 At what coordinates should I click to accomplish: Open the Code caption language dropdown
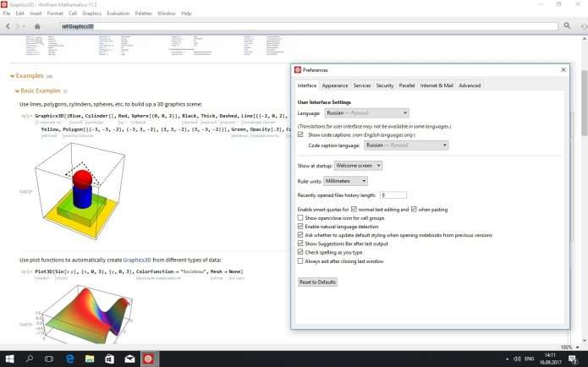tap(406, 145)
